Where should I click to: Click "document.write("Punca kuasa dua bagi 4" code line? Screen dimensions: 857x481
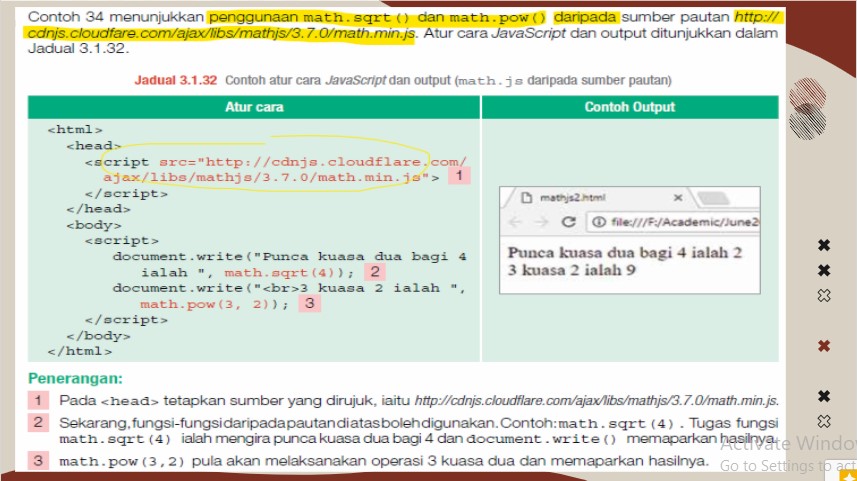tap(289, 256)
